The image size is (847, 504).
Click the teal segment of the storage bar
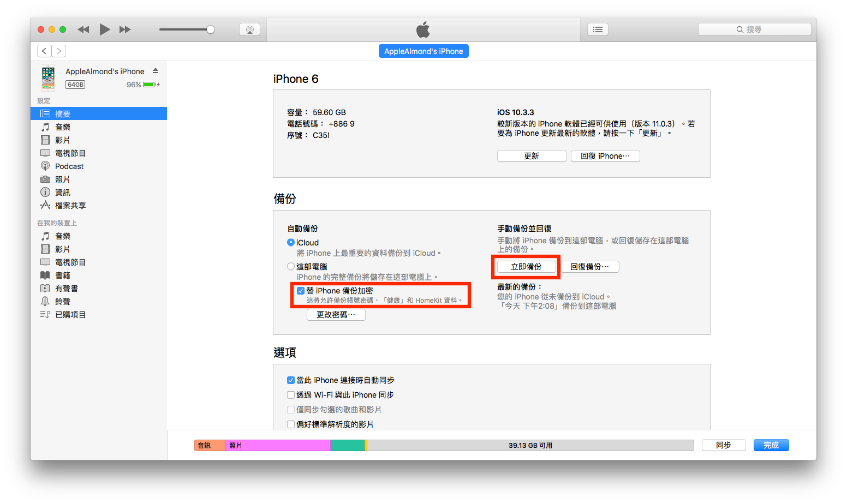pyautogui.click(x=347, y=446)
